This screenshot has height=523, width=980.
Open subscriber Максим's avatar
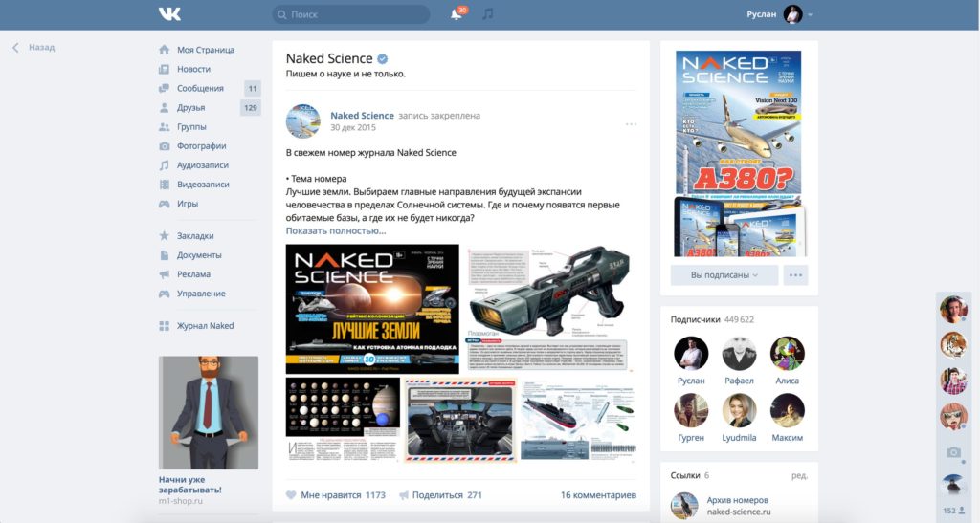pos(787,411)
